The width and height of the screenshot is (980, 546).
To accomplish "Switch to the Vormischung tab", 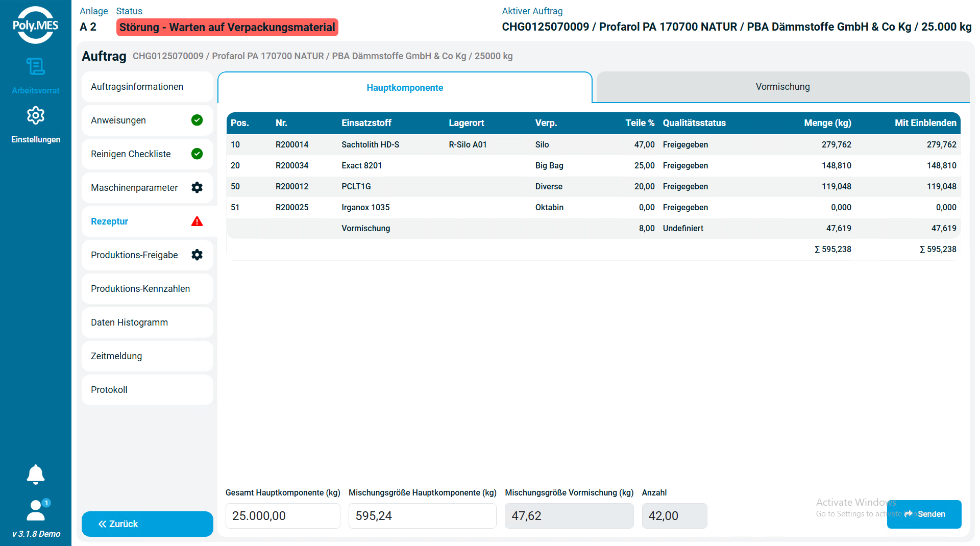I will [782, 87].
